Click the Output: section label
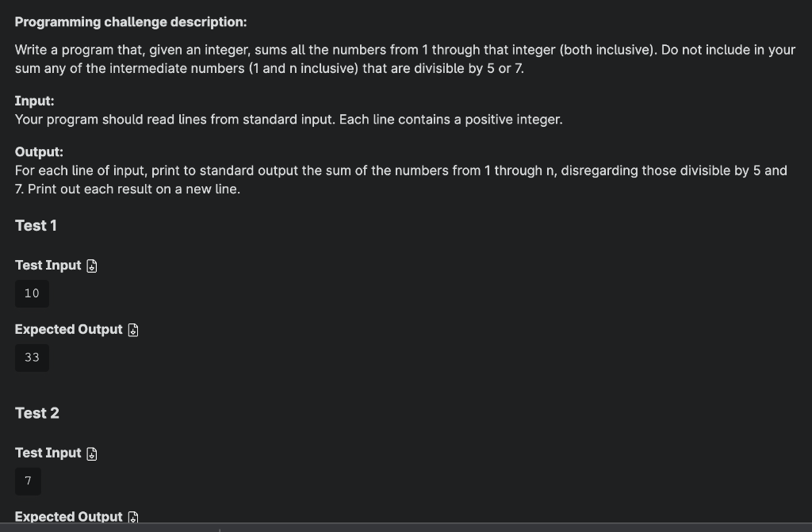The width and height of the screenshot is (812, 532). pos(40,152)
